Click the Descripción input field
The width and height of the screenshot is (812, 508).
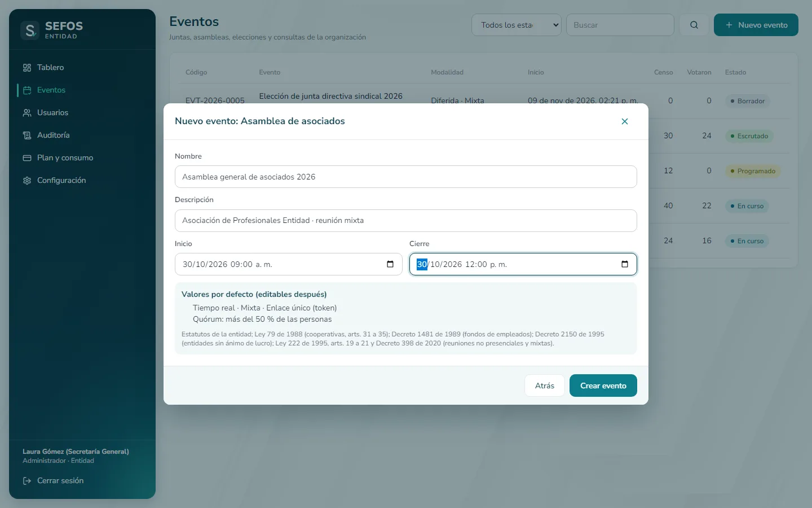point(406,221)
